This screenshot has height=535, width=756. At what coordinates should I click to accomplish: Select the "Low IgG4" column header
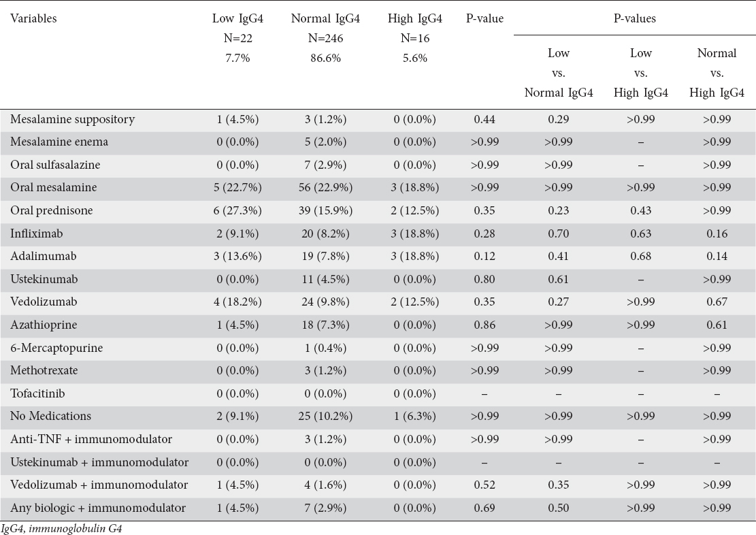(x=233, y=19)
